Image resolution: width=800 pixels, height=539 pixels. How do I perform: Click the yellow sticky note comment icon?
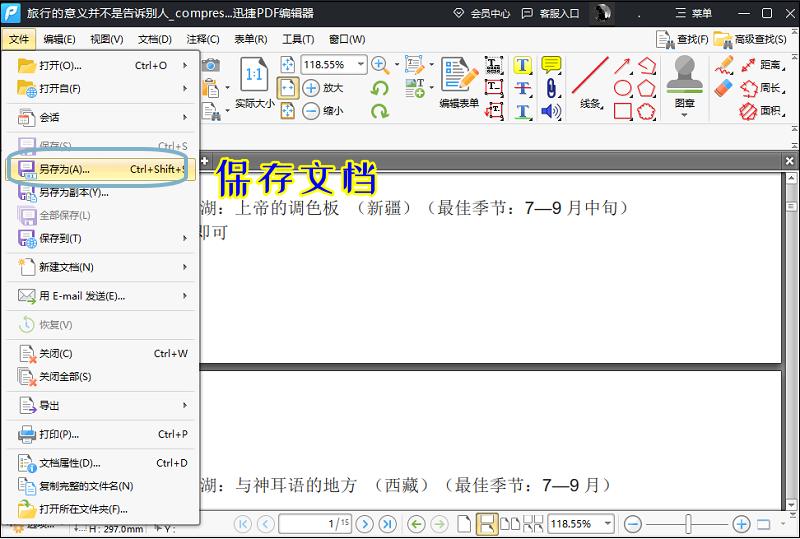pos(551,65)
